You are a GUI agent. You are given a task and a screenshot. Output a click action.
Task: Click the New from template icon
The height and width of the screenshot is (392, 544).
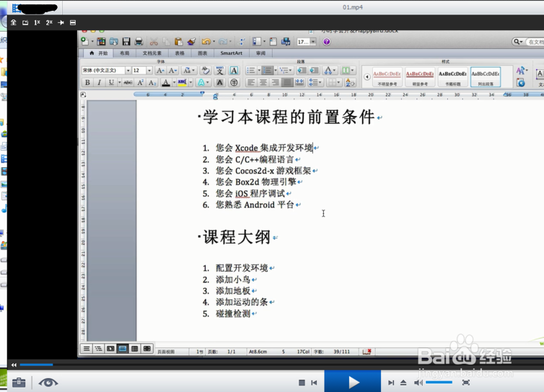tap(101, 42)
